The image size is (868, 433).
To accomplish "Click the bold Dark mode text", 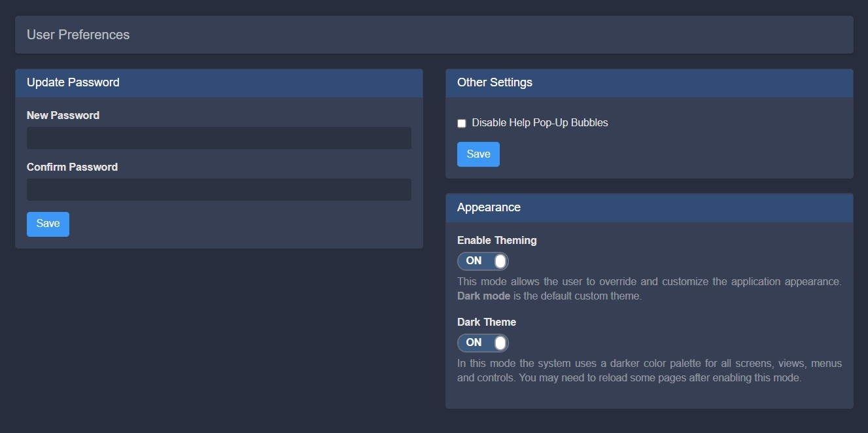I will (x=483, y=296).
